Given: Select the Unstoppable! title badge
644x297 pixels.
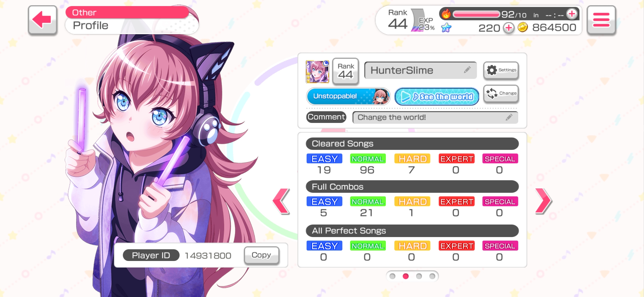Looking at the screenshot, I should point(348,96).
